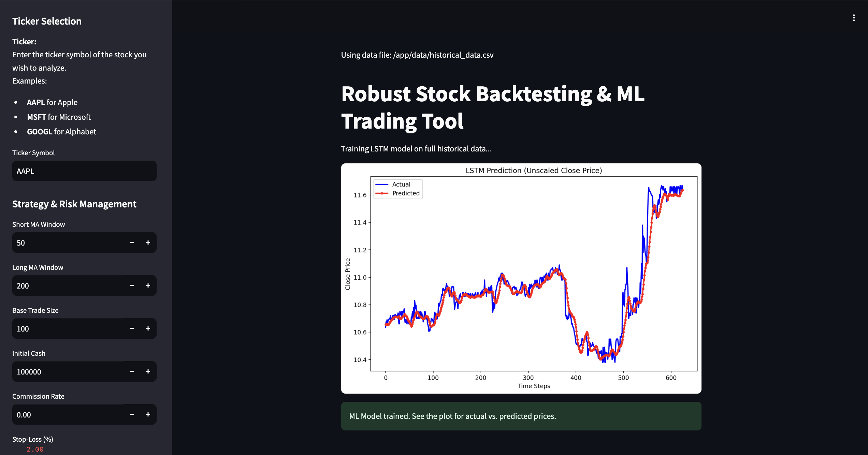This screenshot has width=868, height=455.
Task: Click the Commission Rate value field
Action: point(68,415)
